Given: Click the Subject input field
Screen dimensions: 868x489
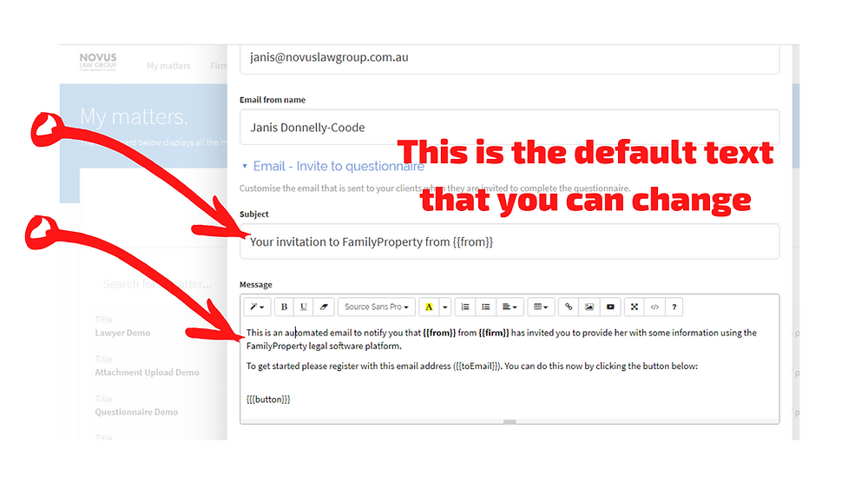Looking at the screenshot, I should pos(510,241).
